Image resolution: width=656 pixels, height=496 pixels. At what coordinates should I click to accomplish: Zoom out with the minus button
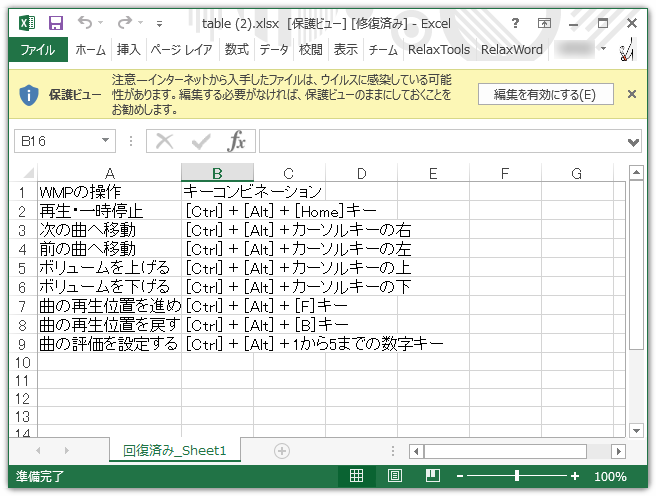(x=460, y=476)
